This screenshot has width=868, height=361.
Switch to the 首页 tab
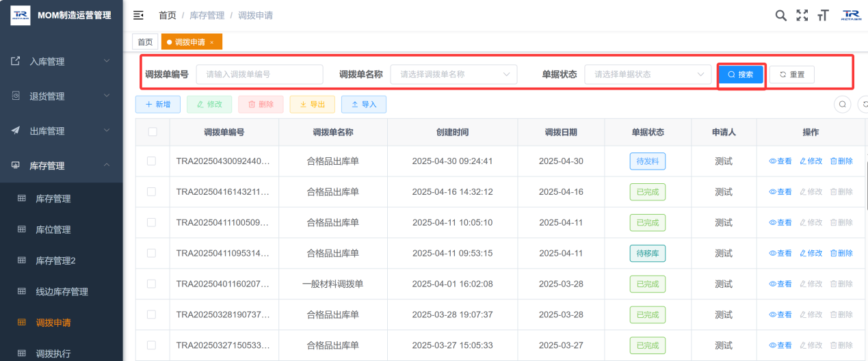pyautogui.click(x=145, y=42)
